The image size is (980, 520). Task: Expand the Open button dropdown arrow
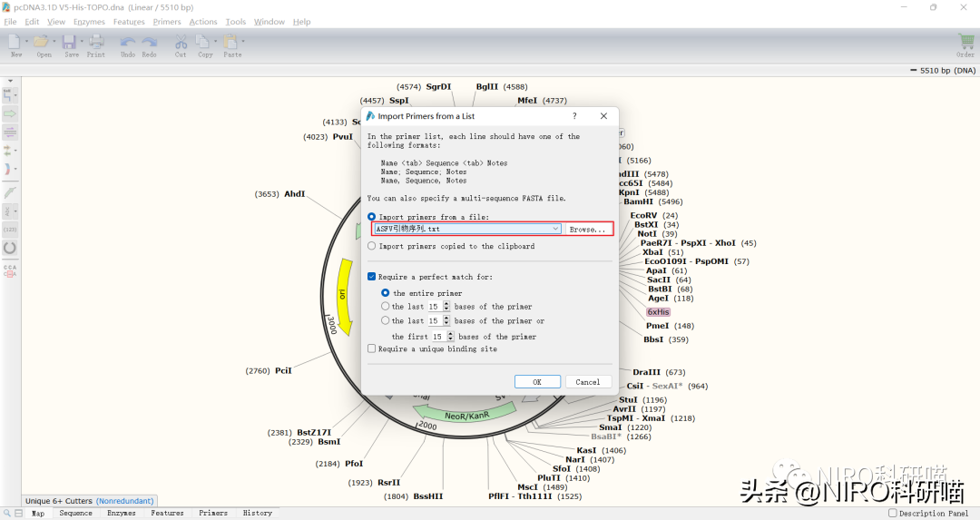[x=54, y=42]
